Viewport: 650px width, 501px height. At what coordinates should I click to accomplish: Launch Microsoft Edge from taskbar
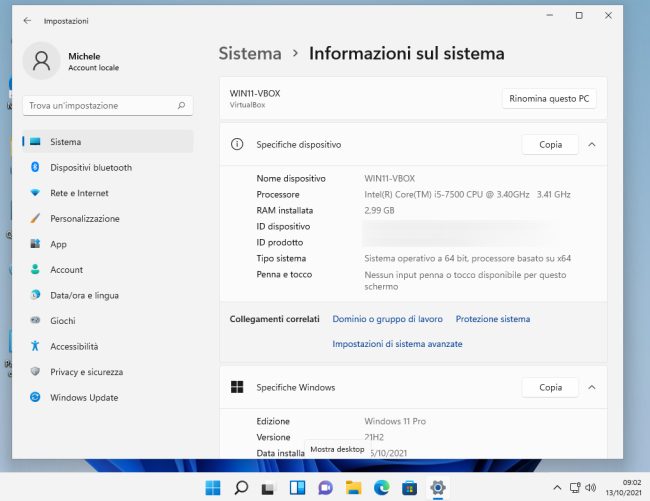[x=381, y=488]
